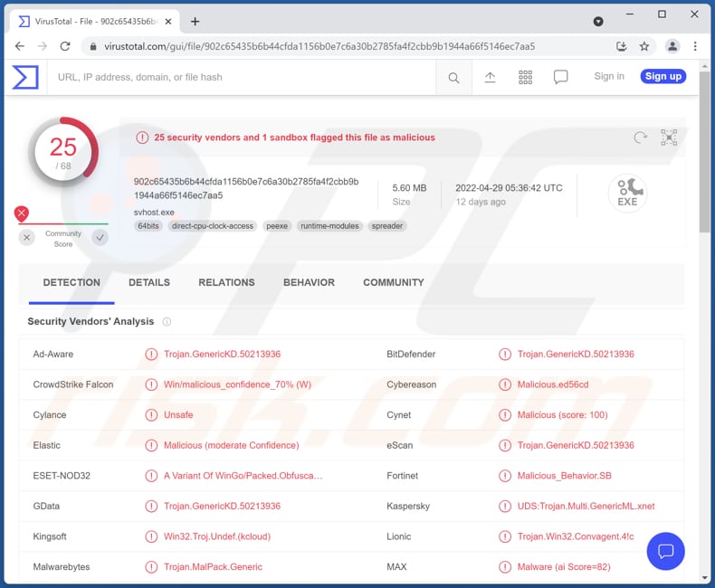Open the Chrome profile icon
This screenshot has height=588, width=715.
tap(672, 46)
